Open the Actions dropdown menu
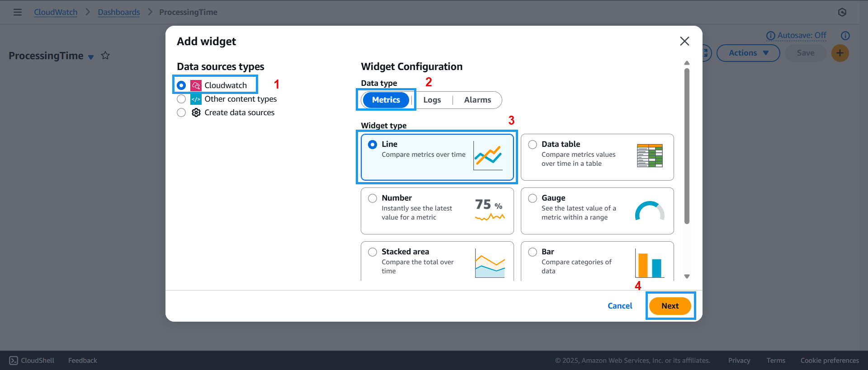The width and height of the screenshot is (868, 370). tap(748, 53)
